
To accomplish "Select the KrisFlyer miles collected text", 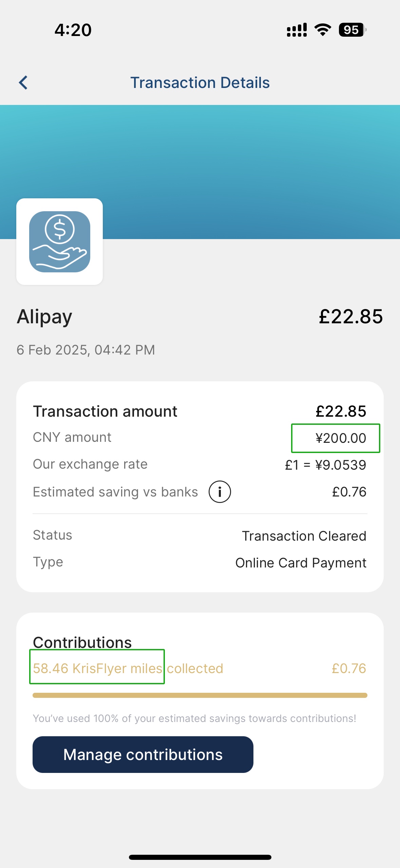I will pos(128,668).
